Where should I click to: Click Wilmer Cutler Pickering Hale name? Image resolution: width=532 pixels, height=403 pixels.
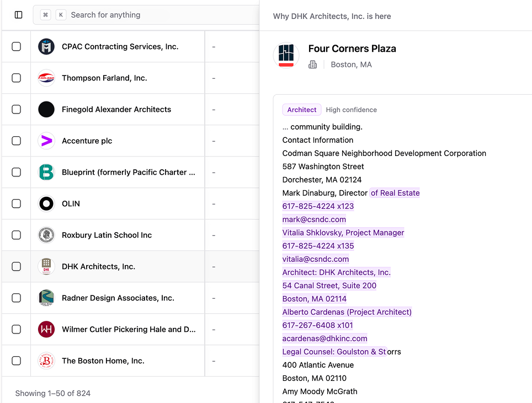[x=129, y=330]
